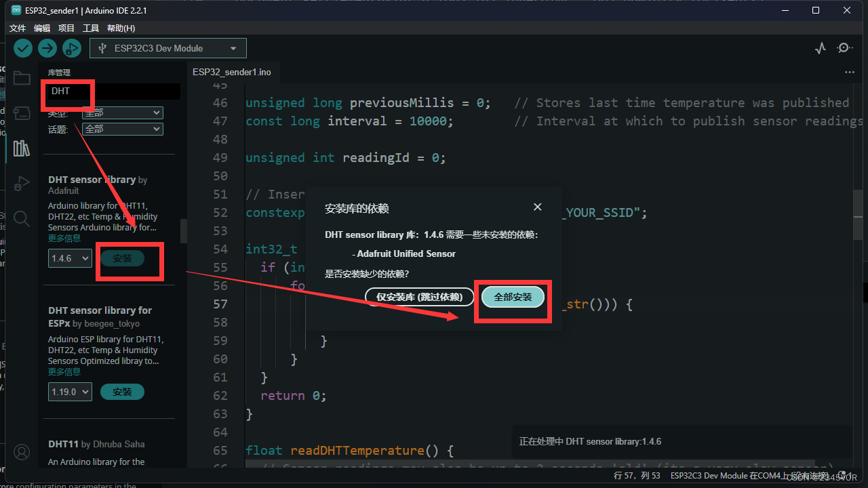Click the interval = 10000 line

click(x=349, y=121)
